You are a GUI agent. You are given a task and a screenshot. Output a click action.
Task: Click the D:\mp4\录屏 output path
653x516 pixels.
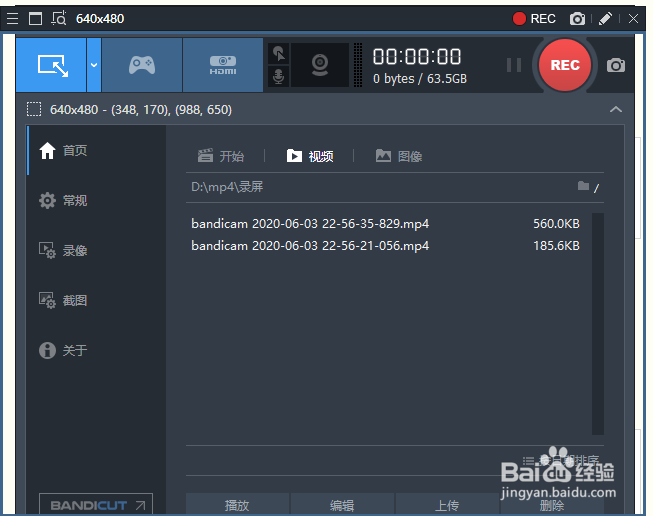pos(227,187)
